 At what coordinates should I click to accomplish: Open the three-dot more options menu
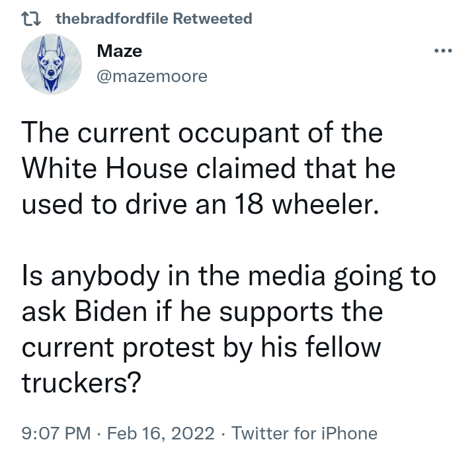point(443,50)
